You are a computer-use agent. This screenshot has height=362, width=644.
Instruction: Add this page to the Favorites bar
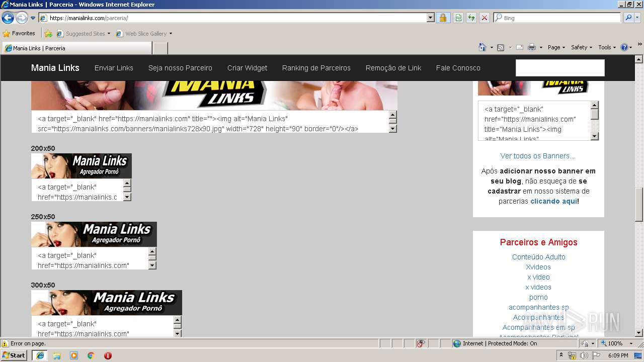pos(48,34)
